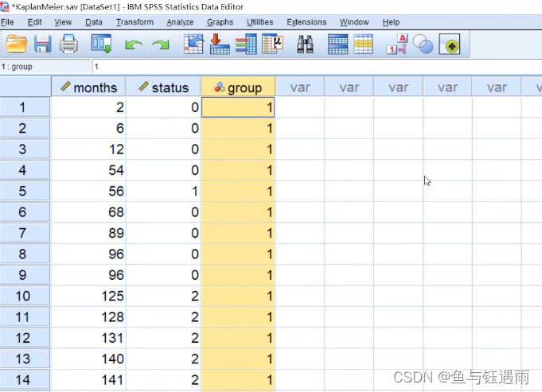
Task: Click months cell with value 141
Action: [88, 380]
